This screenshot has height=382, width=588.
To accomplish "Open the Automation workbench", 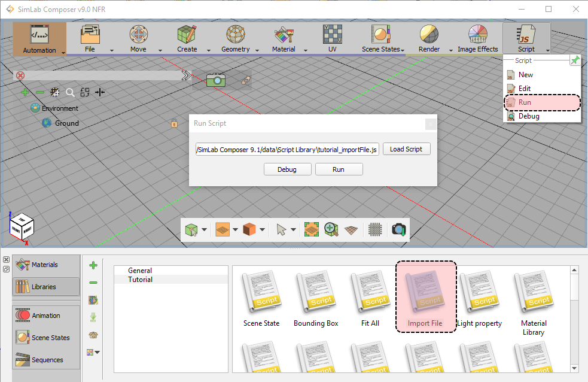I will 39,39.
